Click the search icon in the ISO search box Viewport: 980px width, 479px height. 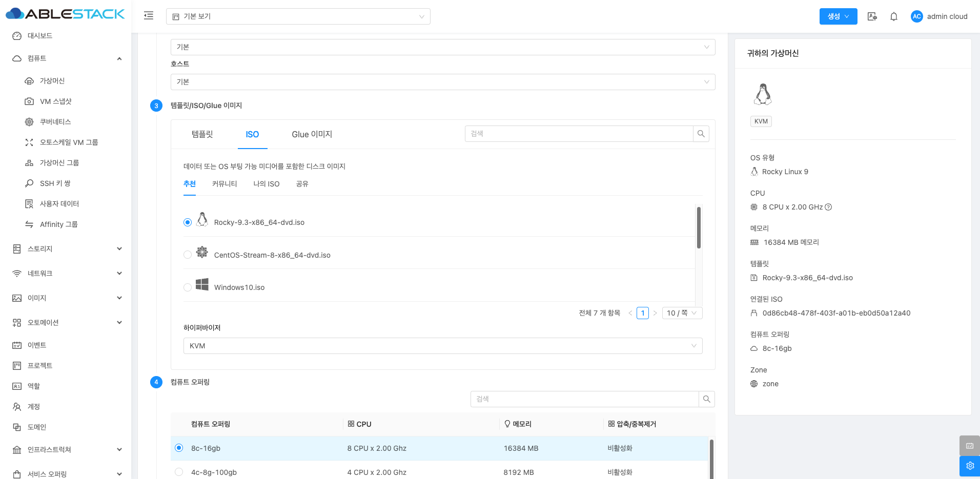point(701,134)
